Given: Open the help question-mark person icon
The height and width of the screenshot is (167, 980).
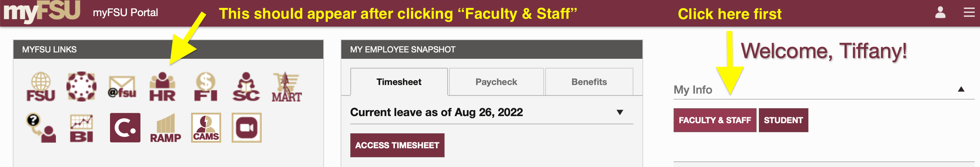Looking at the screenshot, I should [41, 128].
